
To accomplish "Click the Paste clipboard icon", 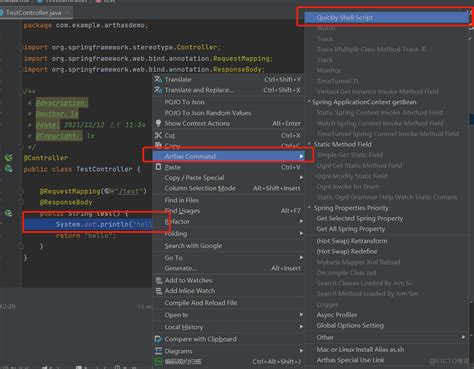I will click(x=158, y=167).
